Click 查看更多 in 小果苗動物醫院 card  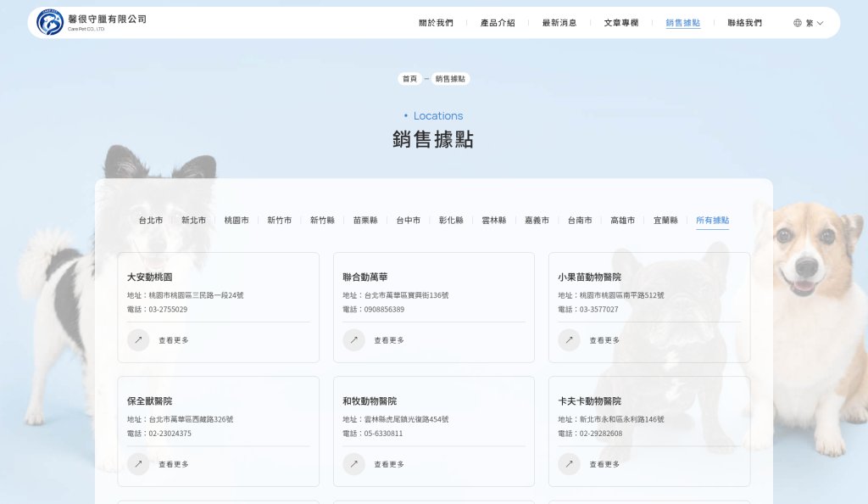click(604, 340)
